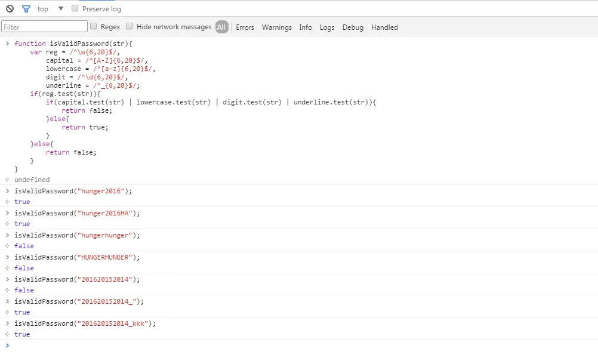
Task: Tick the Regex checkbox
Action: tap(94, 26)
